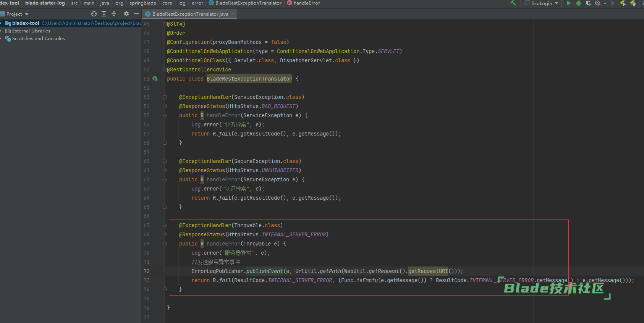644x323 pixels.
Task: Run SsoLogin with coverage
Action: point(588,3)
